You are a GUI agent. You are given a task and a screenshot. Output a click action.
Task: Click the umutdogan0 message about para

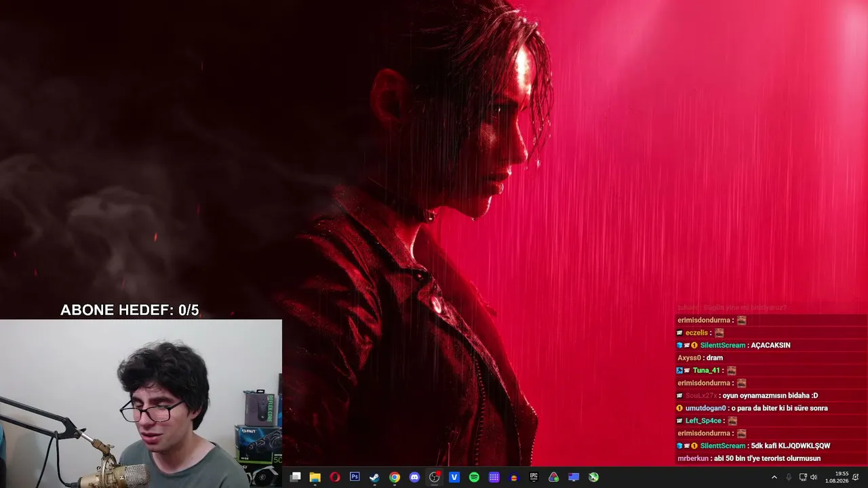(x=779, y=408)
